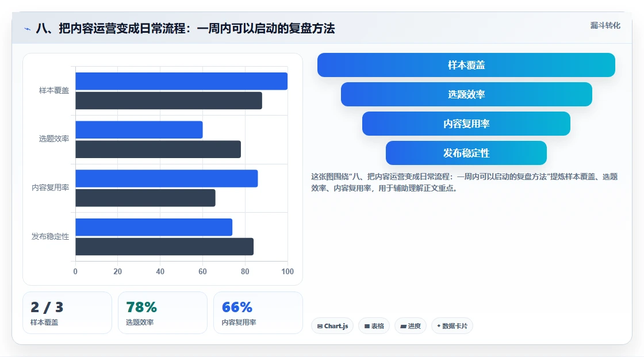Click the dark bar for 内容复用率
Viewport: 644px width, 357px height.
(145, 198)
